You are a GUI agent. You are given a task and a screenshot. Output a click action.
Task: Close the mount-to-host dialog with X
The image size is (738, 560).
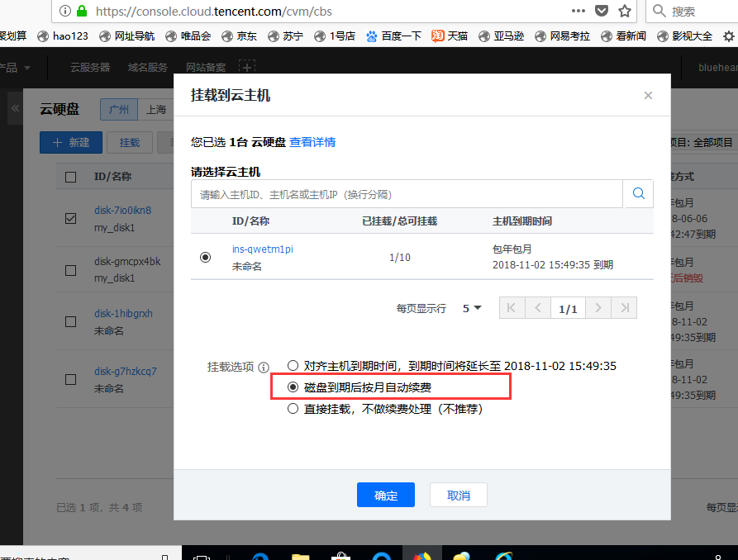point(648,96)
